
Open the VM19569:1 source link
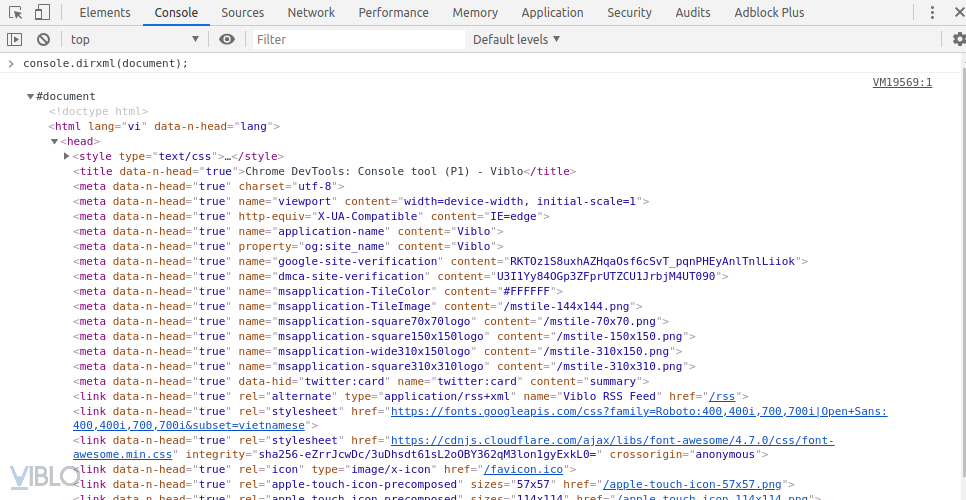[x=902, y=83]
